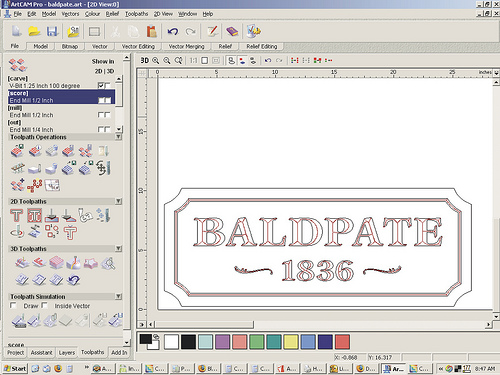Viewport: 500px width, 375px height.
Task: Toggle 3D checkbox for mill End Mill 1/2
Action: (107, 115)
